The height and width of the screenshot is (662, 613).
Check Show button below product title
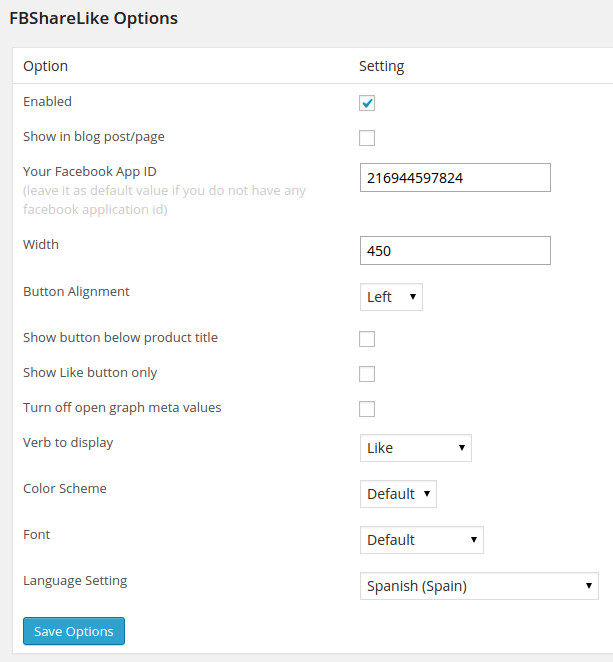pos(367,339)
